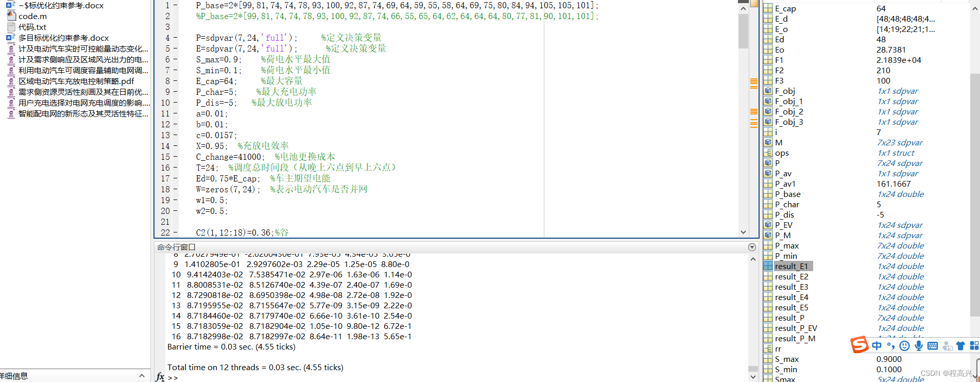
Task: Select ~$标优化约束参考.docx temp file
Action: pyautogui.click(x=61, y=5)
